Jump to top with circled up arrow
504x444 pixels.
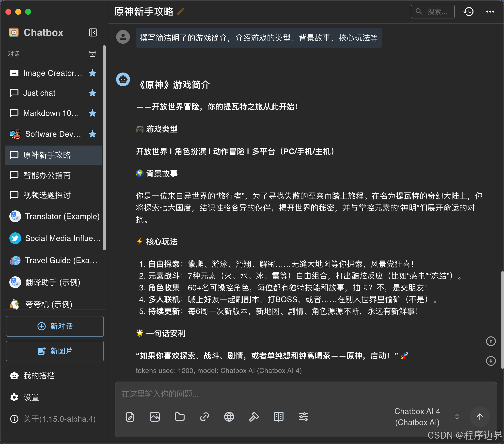(491, 341)
